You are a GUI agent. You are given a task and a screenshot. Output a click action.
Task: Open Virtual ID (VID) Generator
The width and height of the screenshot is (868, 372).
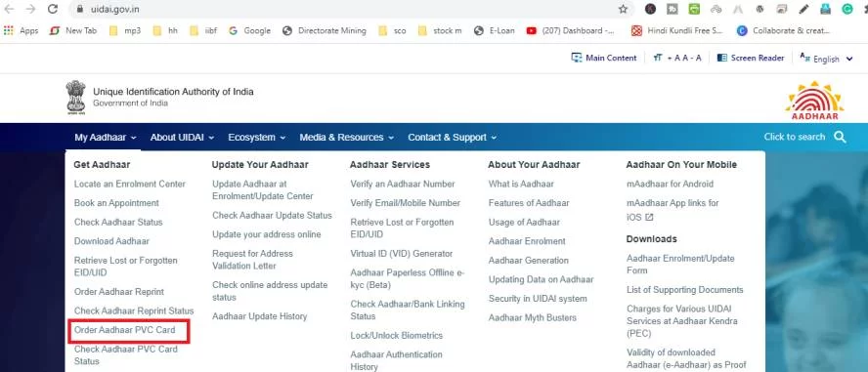click(402, 254)
